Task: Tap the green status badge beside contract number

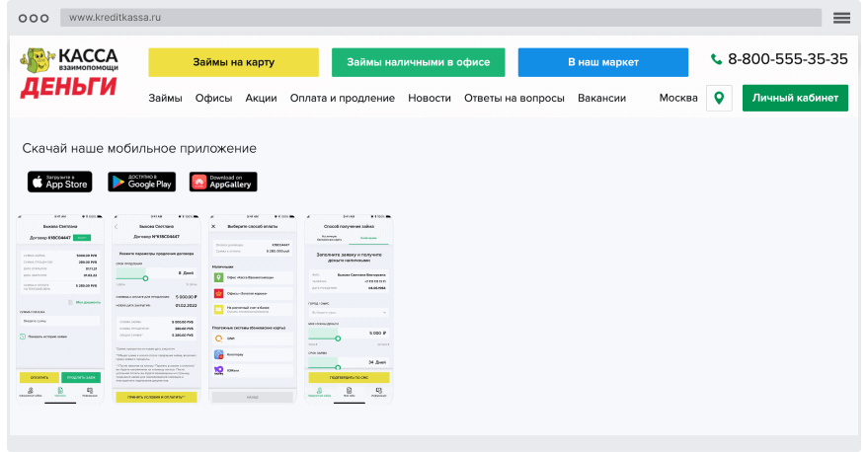Action: [83, 237]
